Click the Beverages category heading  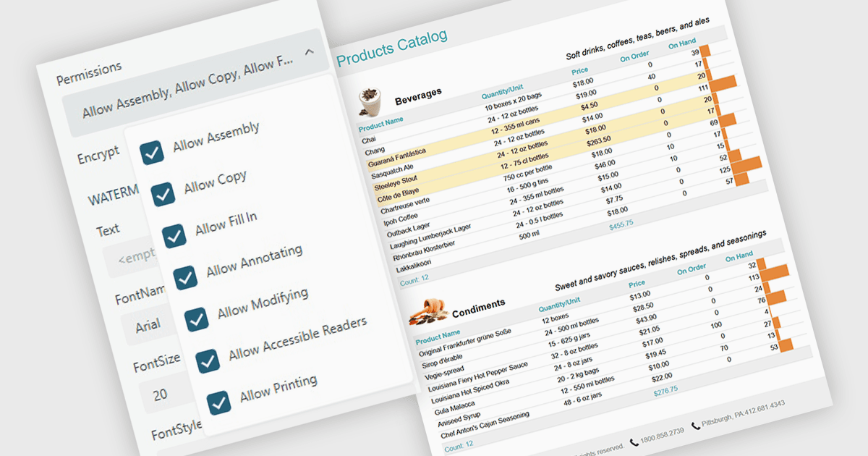[418, 96]
